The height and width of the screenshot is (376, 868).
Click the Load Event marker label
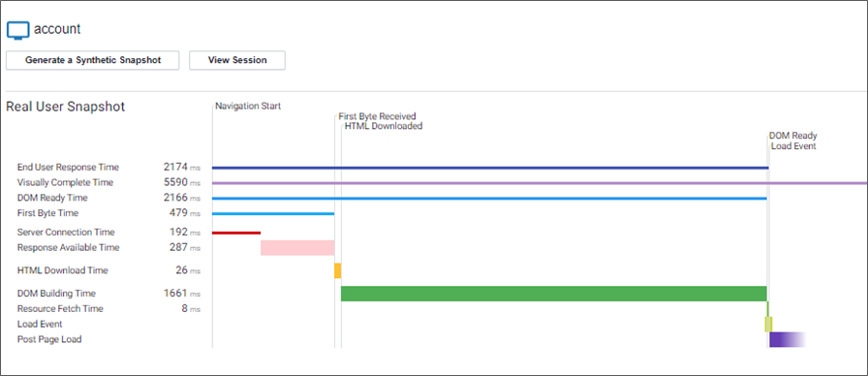point(793,146)
